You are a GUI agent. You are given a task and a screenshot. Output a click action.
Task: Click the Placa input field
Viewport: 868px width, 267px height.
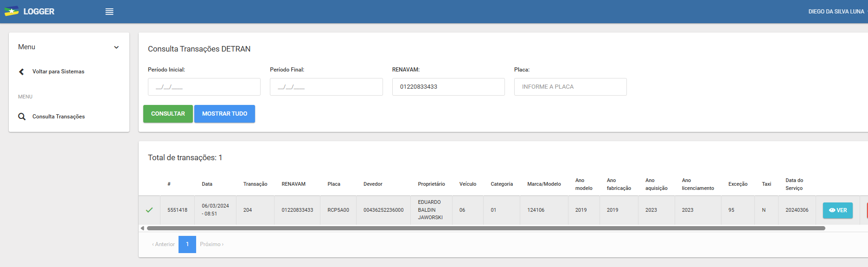(x=570, y=87)
